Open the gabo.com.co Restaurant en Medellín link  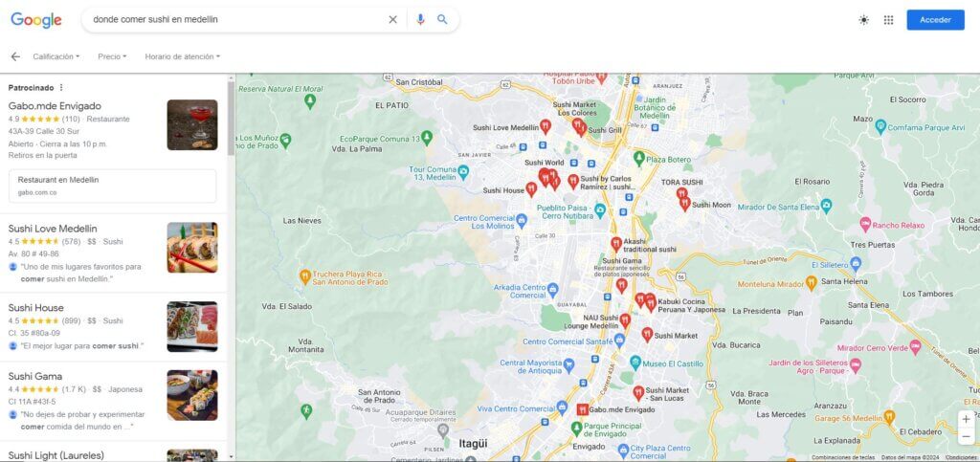[113, 187]
